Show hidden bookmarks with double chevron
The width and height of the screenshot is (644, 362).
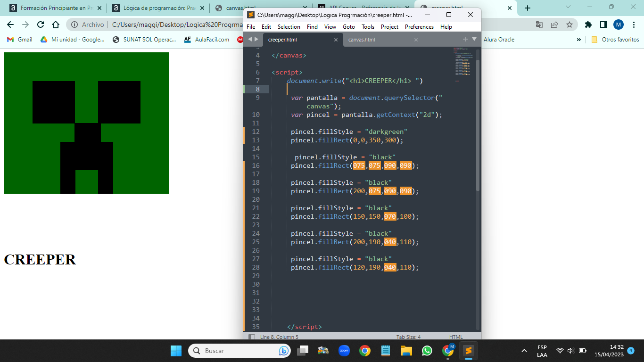tap(579, 40)
